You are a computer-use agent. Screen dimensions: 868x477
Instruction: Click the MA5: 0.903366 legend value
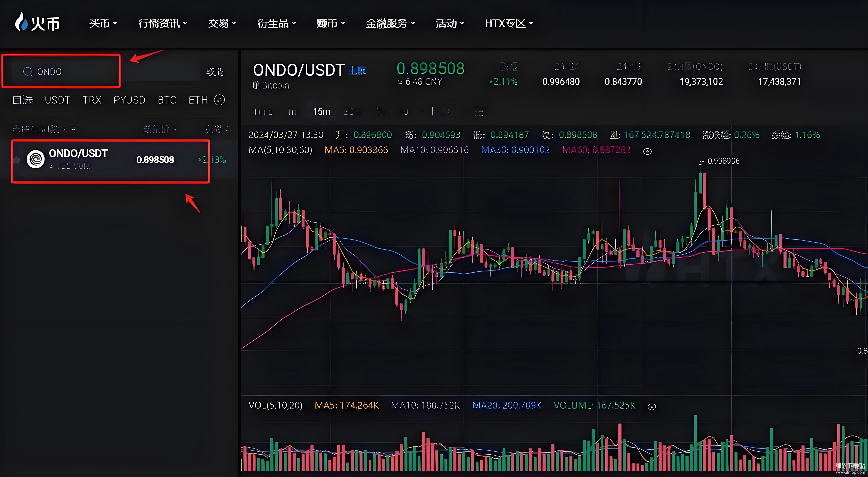[356, 150]
